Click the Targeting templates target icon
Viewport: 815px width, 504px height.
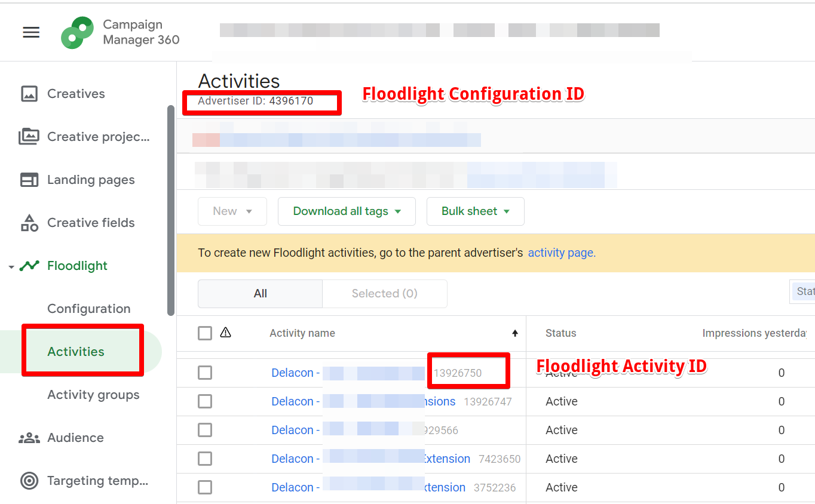click(29, 481)
